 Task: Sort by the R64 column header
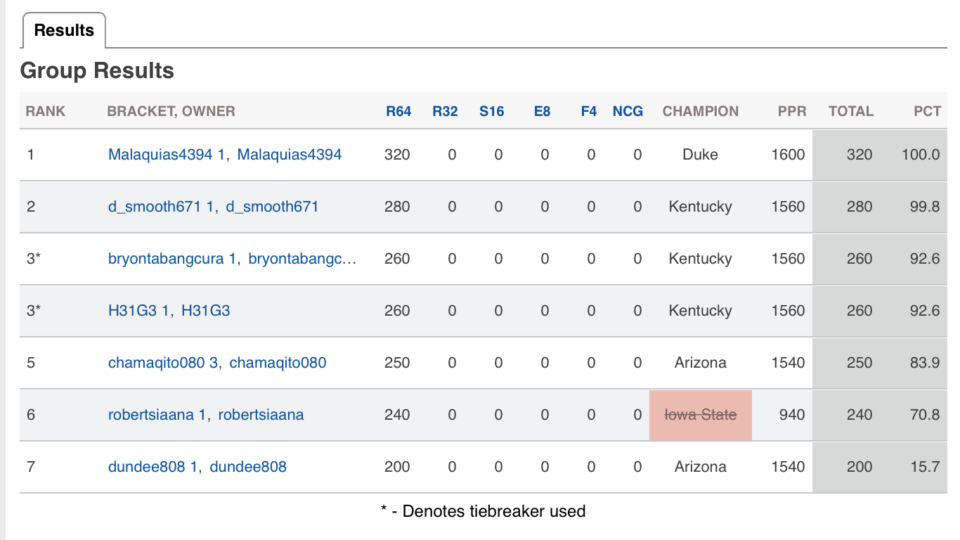[398, 111]
